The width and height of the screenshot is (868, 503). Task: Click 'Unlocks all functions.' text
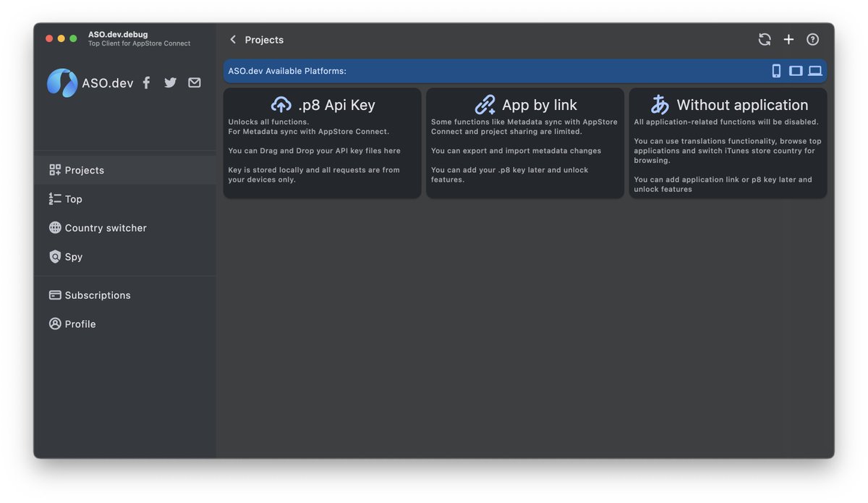(x=268, y=122)
